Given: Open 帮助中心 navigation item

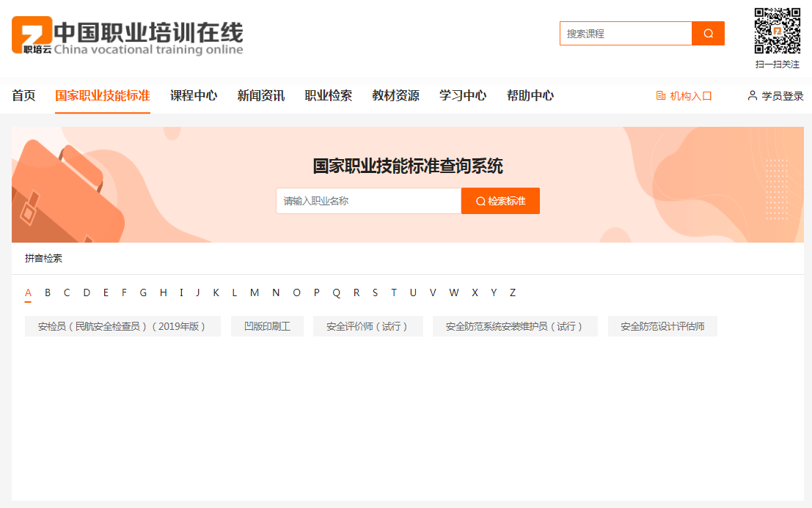Looking at the screenshot, I should click(530, 95).
